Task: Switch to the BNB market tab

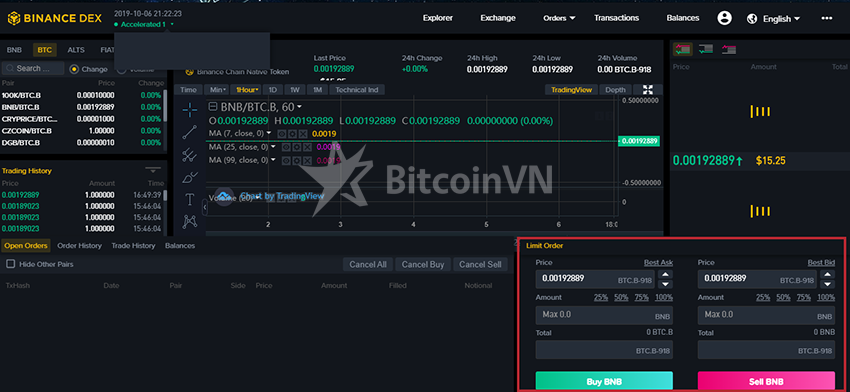Action: (x=14, y=50)
